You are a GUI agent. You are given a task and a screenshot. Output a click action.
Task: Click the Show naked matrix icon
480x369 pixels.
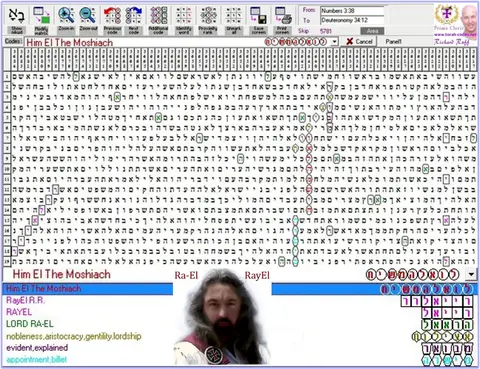(17, 20)
